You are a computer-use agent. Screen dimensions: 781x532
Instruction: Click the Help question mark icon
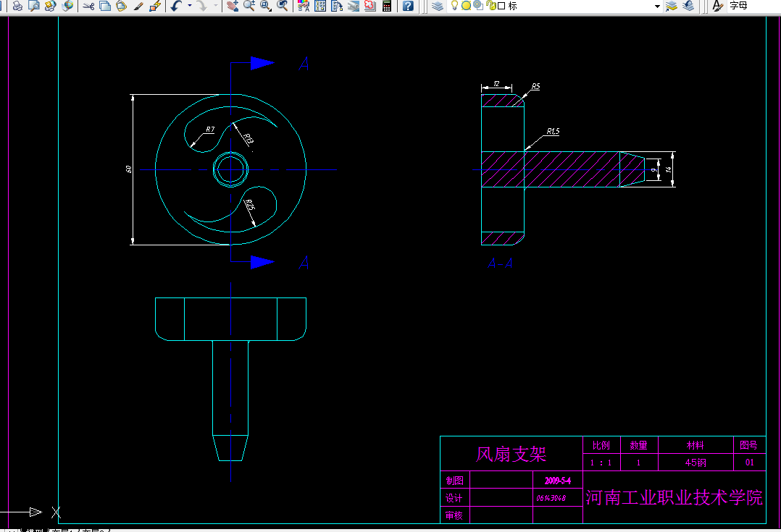click(408, 6)
